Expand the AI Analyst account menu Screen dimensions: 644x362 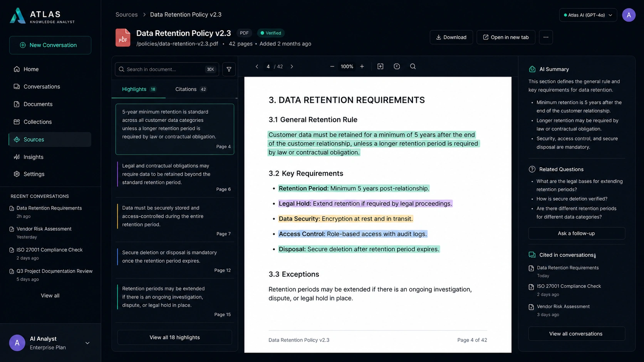click(x=87, y=343)
